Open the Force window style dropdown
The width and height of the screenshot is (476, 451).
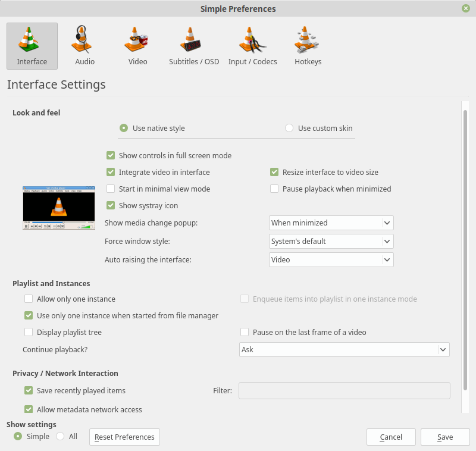331,241
